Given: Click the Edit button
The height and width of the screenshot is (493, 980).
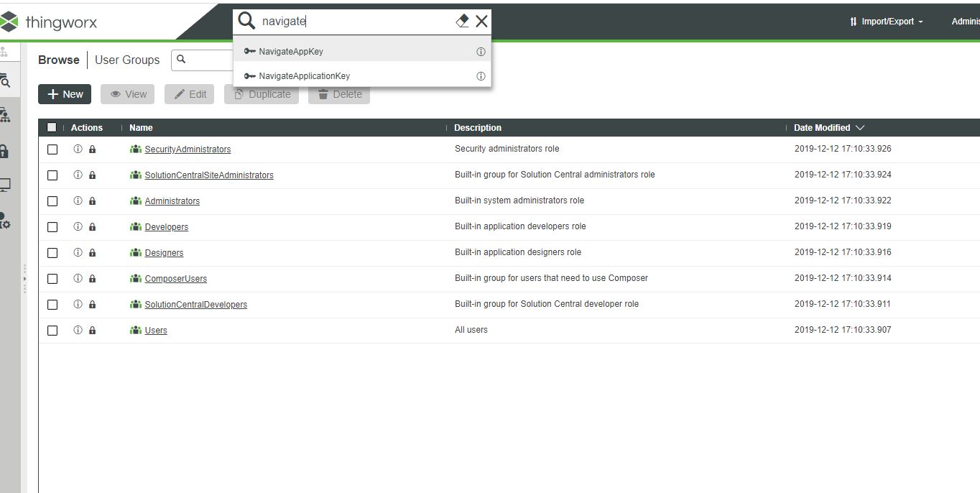Looking at the screenshot, I should coord(190,94).
